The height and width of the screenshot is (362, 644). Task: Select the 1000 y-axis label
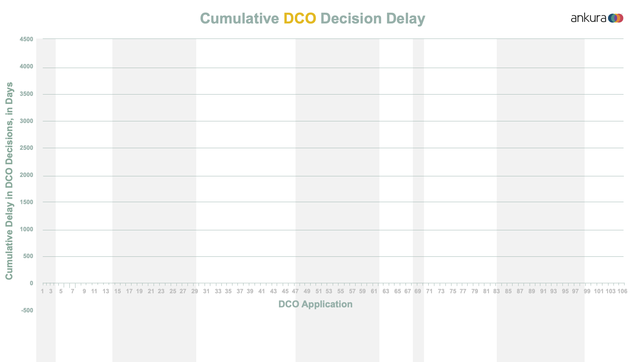[x=26, y=229]
